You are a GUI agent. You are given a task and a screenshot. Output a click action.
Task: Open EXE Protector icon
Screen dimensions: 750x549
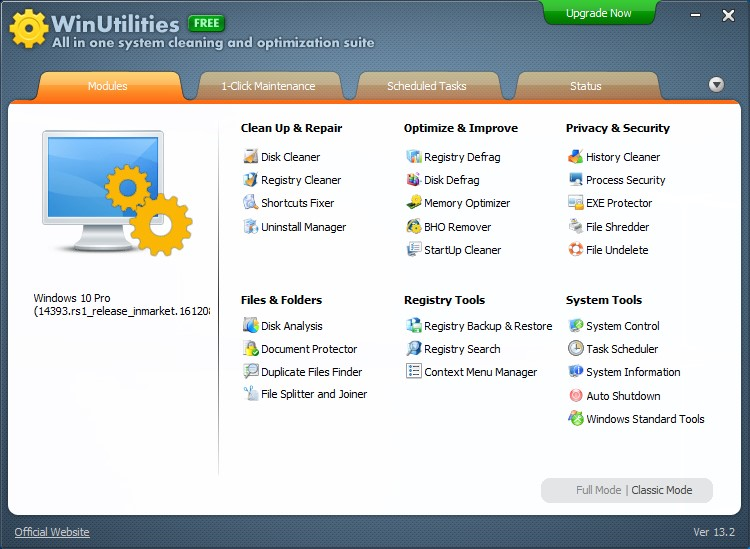576,203
